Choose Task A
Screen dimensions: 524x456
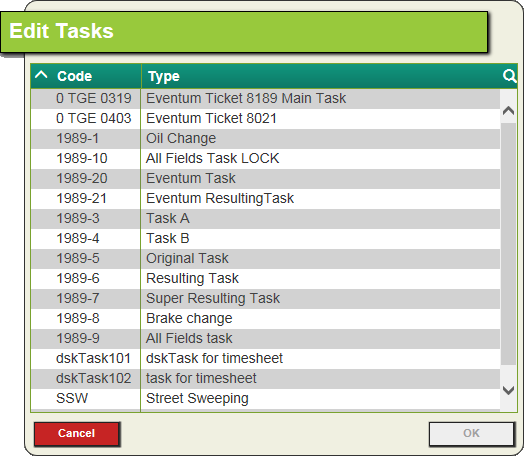tap(168, 218)
